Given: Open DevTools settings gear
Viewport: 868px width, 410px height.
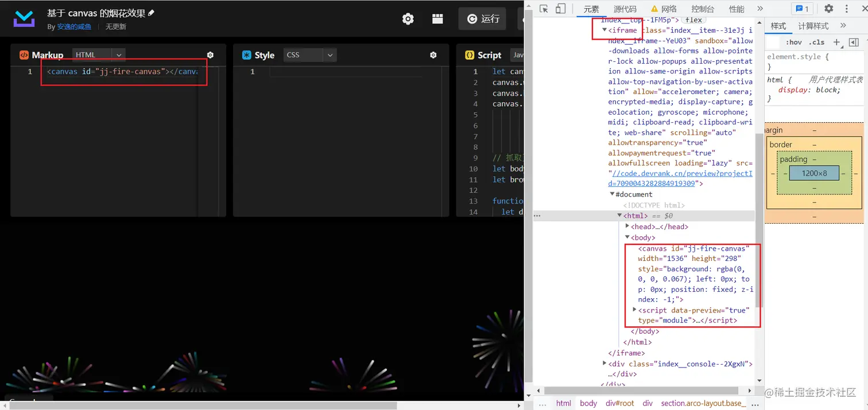Looking at the screenshot, I should pos(829,9).
